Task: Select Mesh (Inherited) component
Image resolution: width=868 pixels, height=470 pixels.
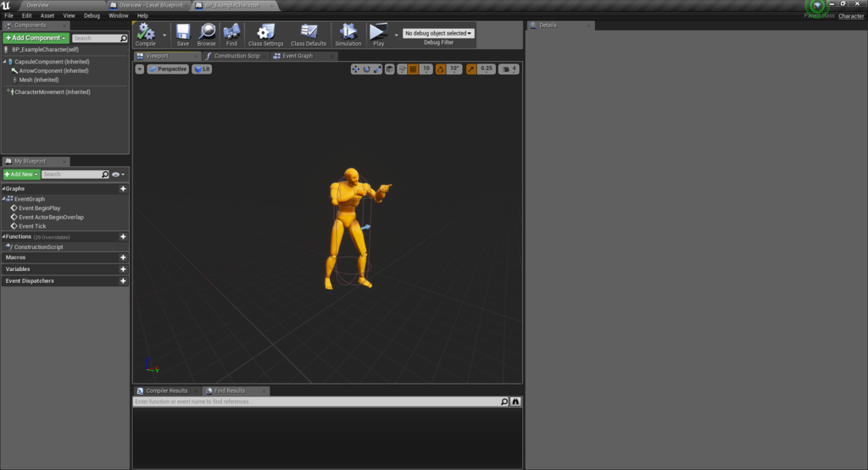Action: pyautogui.click(x=39, y=80)
